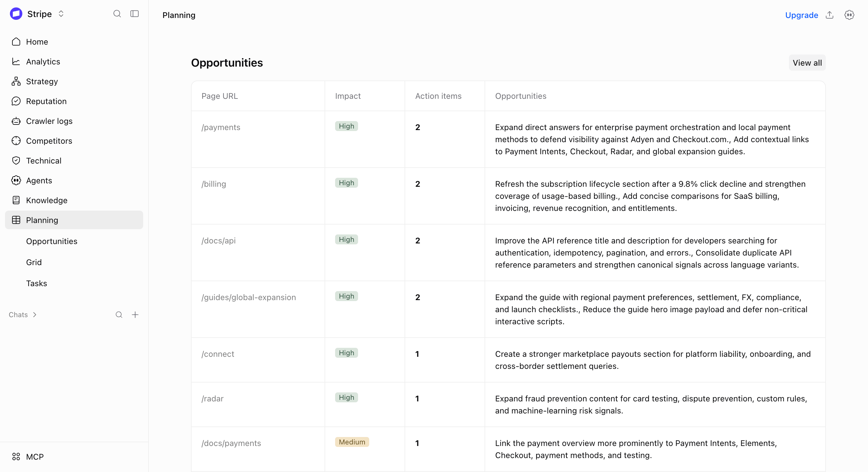Open Crawler logs robot icon
This screenshot has height=472, width=868.
point(16,121)
